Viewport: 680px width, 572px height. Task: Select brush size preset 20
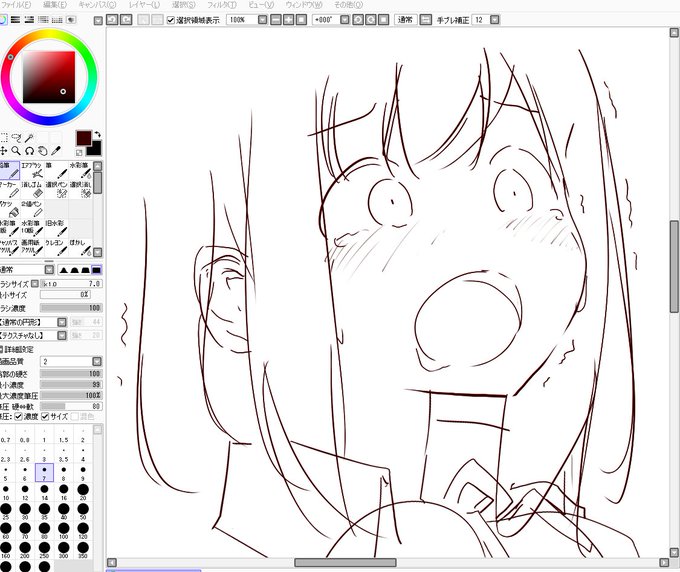tap(83, 492)
